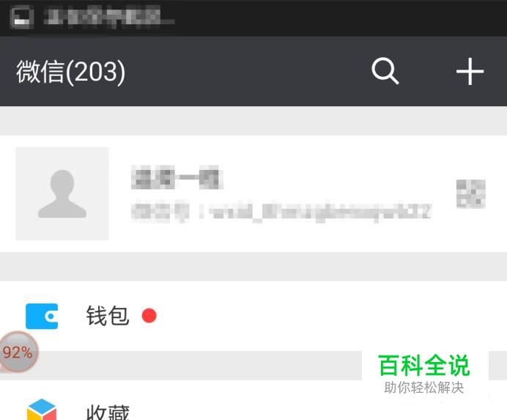
Task: Open the gray profile avatar picture
Action: (x=62, y=194)
